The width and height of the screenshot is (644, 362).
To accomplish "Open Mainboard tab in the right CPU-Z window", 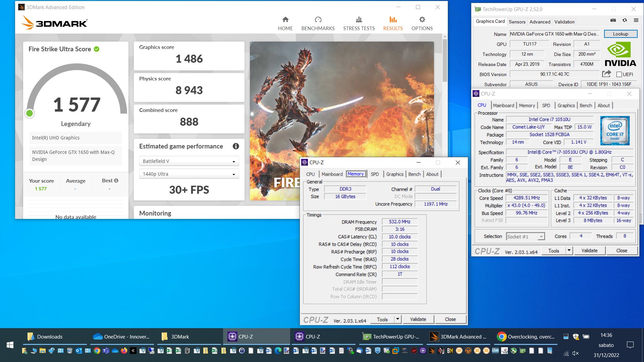I will pos(503,106).
